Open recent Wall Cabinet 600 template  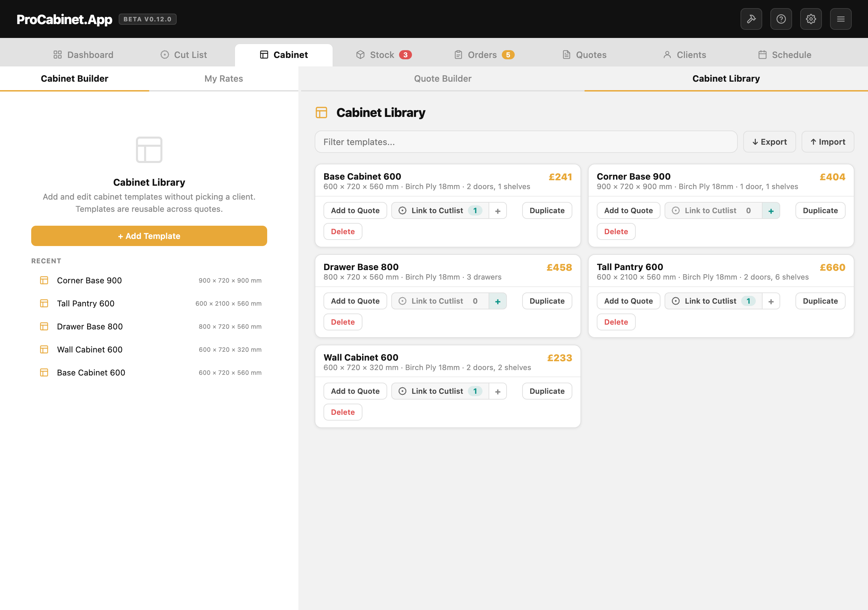pyautogui.click(x=149, y=350)
